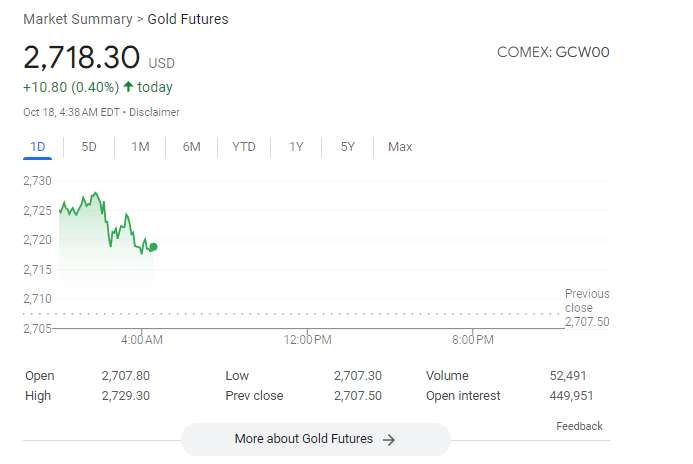
Task: Click the green current price dot on chart
Action: 153,246
